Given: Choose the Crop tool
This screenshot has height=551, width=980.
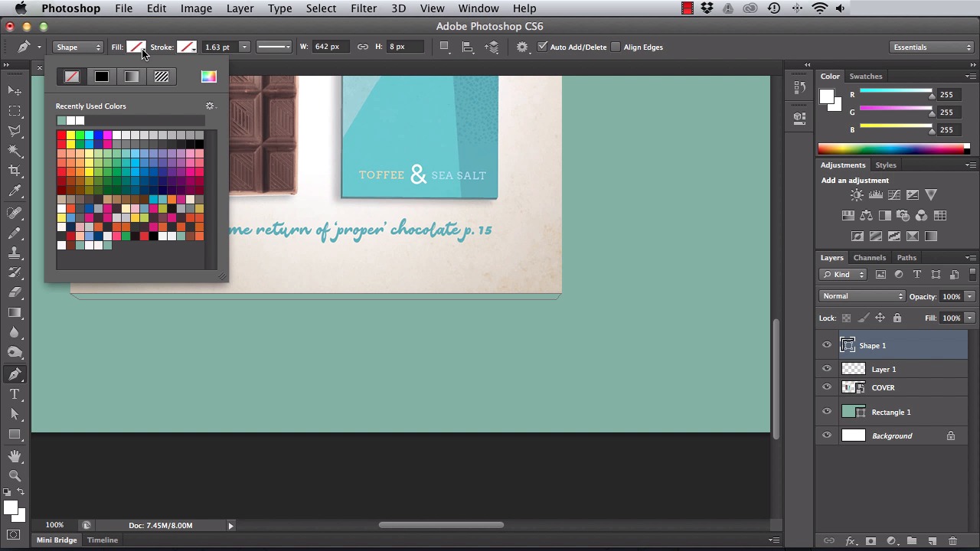Looking at the screenshot, I should (x=15, y=171).
